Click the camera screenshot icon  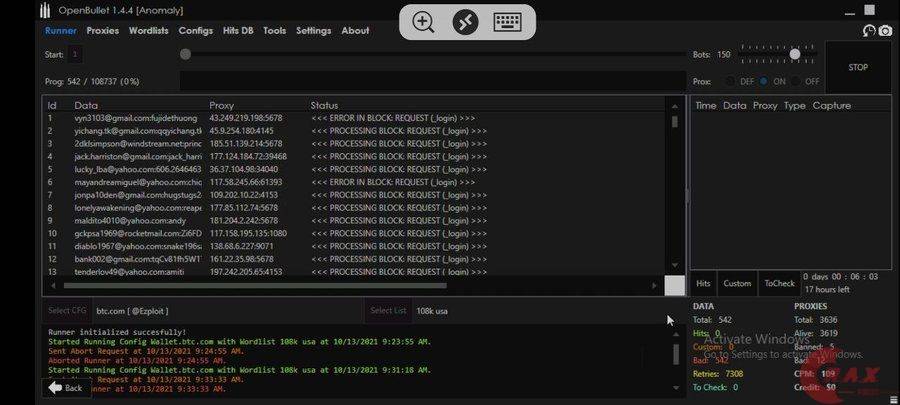885,31
